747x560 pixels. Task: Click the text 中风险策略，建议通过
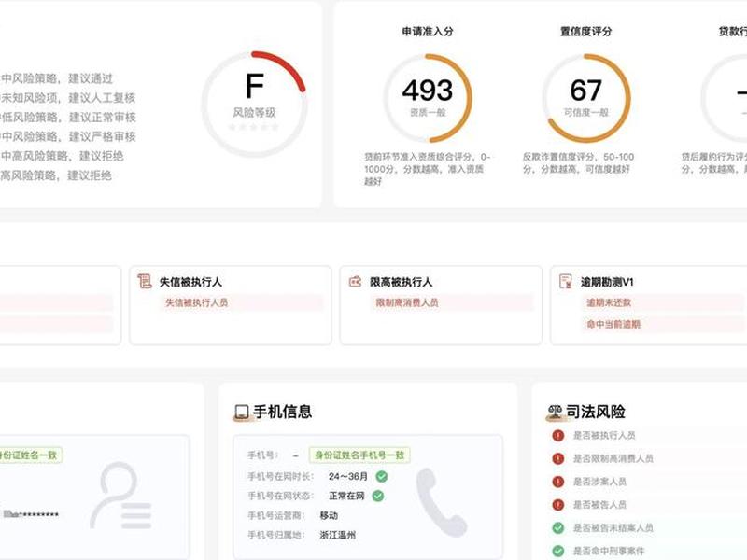coord(57,78)
